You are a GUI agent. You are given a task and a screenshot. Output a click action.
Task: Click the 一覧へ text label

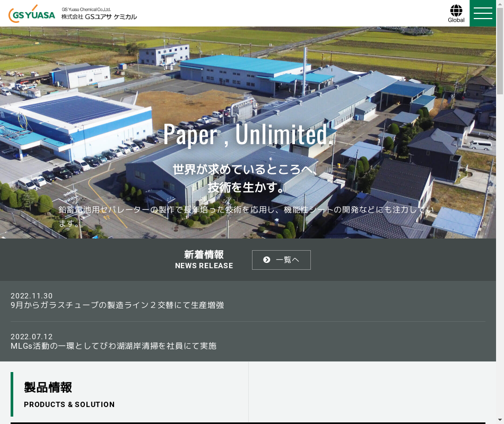pyautogui.click(x=288, y=260)
